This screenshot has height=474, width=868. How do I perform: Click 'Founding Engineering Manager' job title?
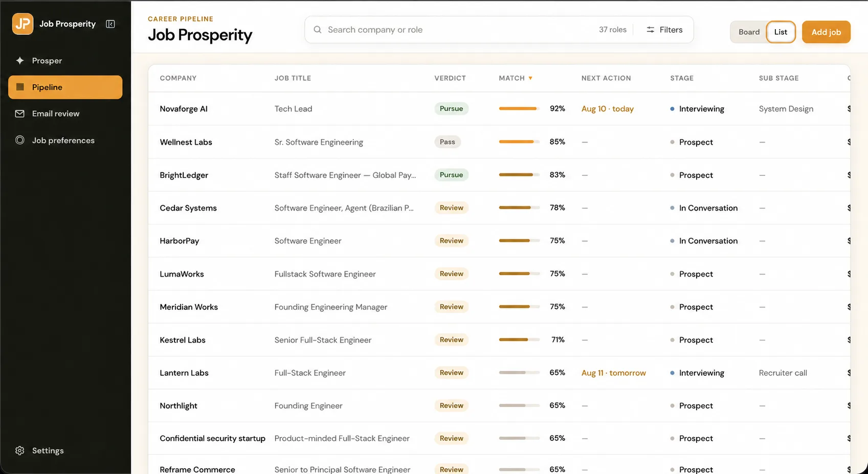(x=331, y=307)
